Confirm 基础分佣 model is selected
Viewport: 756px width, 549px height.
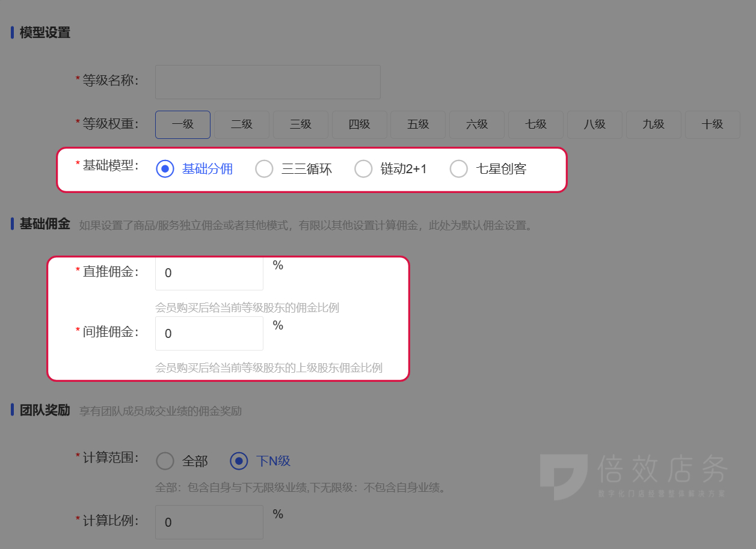pos(164,169)
